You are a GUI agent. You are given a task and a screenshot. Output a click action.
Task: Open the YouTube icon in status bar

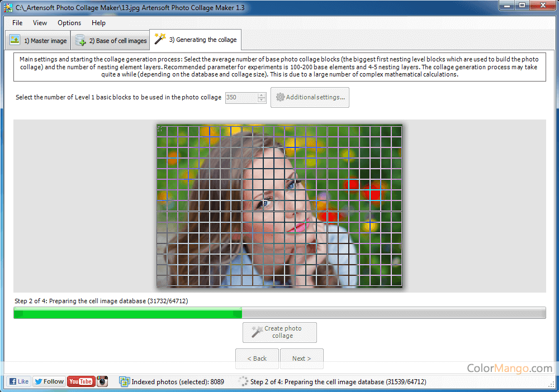point(80,381)
